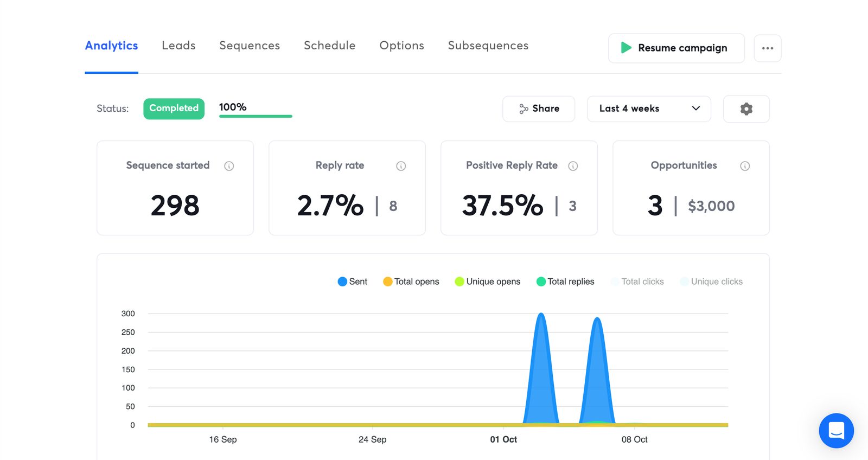Click the 37.5% positive reply value
The image size is (868, 460).
(502, 206)
